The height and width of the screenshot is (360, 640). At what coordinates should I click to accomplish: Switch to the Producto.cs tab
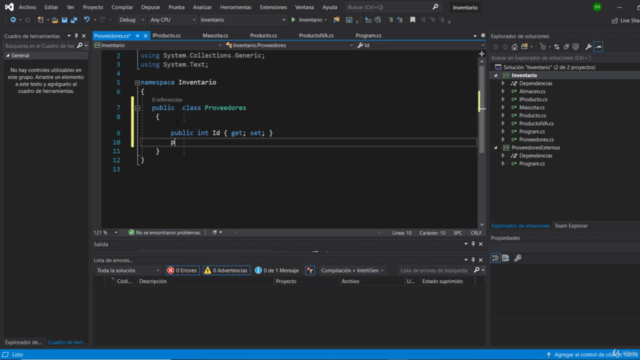[x=263, y=36]
